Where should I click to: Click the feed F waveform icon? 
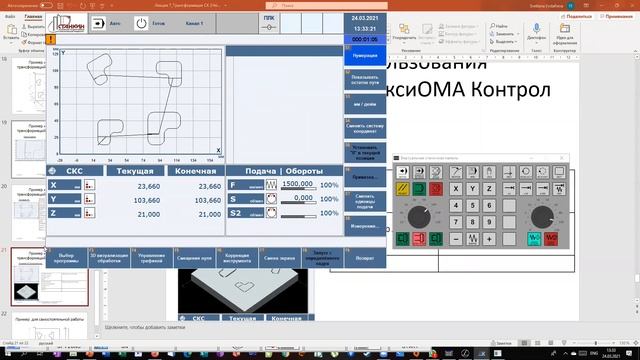click(x=271, y=185)
